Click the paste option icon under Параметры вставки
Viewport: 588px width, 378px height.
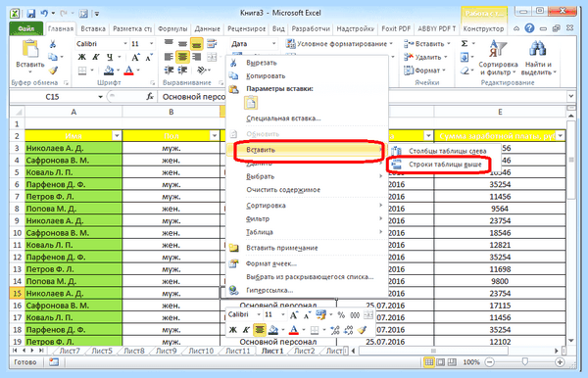(x=251, y=102)
